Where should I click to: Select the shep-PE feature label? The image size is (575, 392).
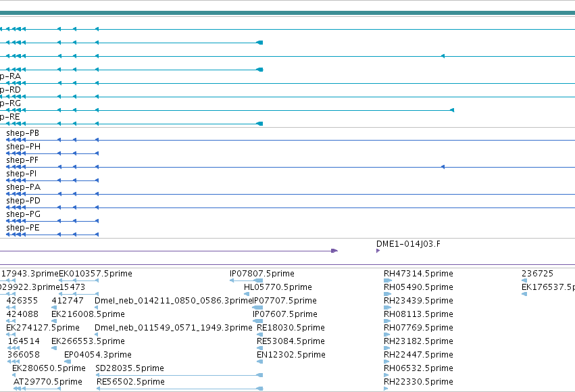(x=23, y=228)
